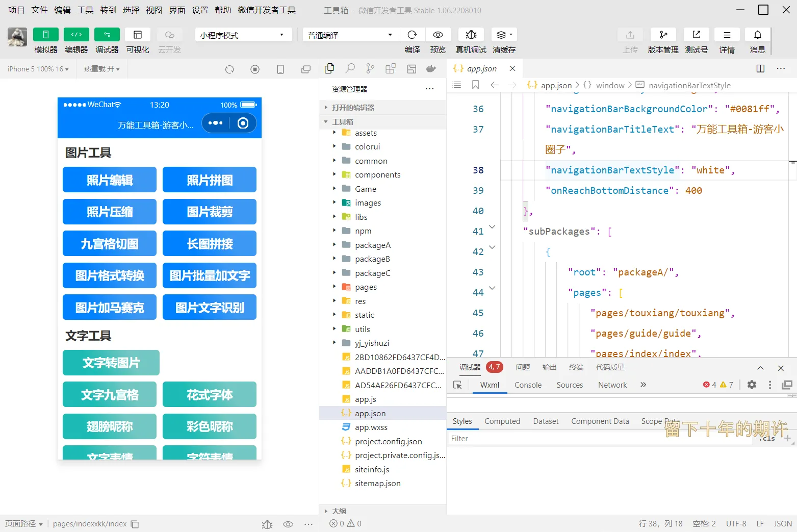Split the editor view
This screenshot has width=797, height=532.
[760, 68]
